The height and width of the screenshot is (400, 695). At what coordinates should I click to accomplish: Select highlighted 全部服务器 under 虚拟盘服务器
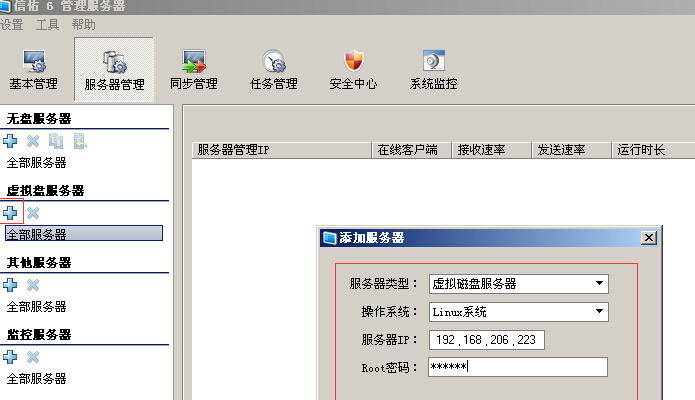pos(84,234)
